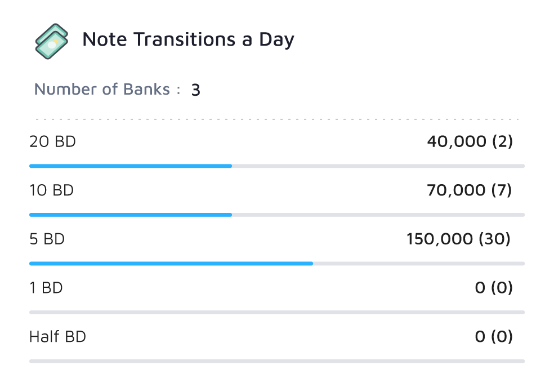
Task: Click the dotted separator line
Action: [276, 119]
